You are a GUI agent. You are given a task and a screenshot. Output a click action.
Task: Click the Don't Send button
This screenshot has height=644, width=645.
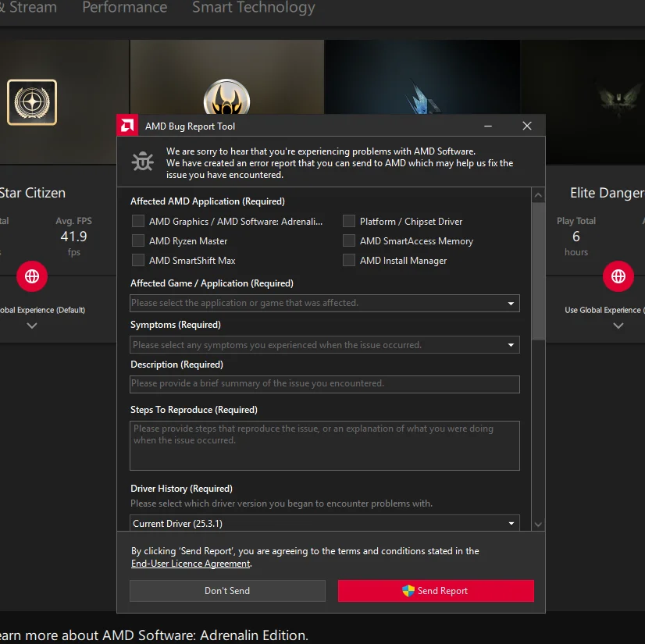pyautogui.click(x=227, y=591)
